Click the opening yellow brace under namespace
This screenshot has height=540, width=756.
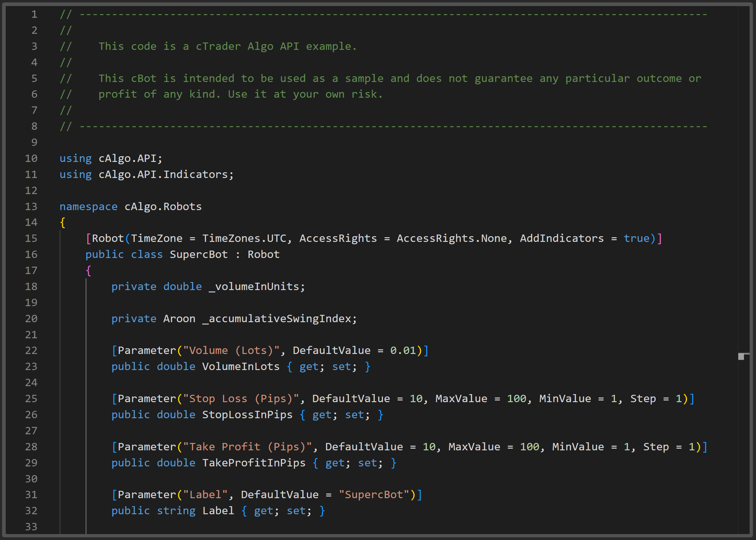point(63,222)
